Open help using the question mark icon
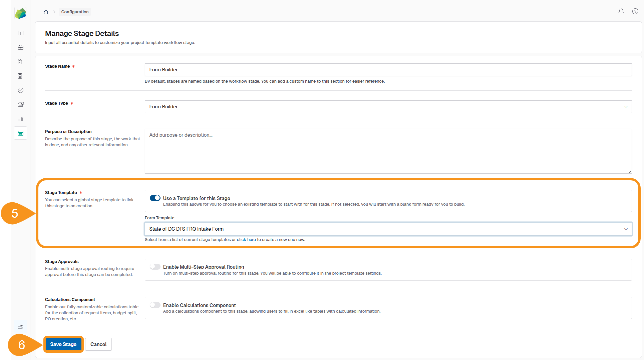The image size is (644, 360). click(635, 11)
